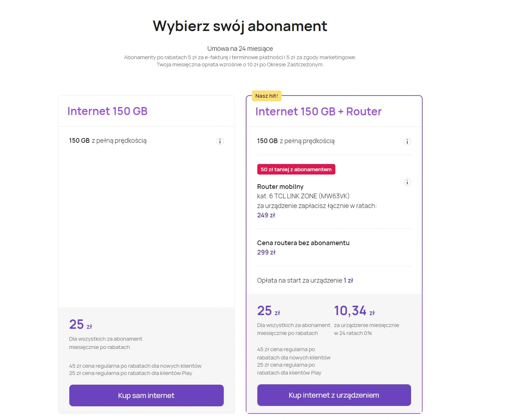
Task: Select Internet 150 GB + Router heading
Action: 318,111
